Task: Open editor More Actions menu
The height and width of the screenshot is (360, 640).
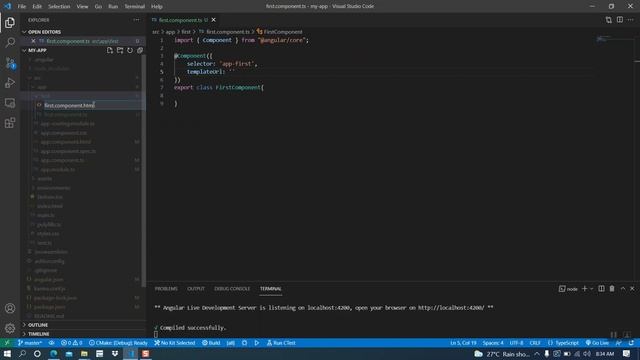Action: coord(631,20)
